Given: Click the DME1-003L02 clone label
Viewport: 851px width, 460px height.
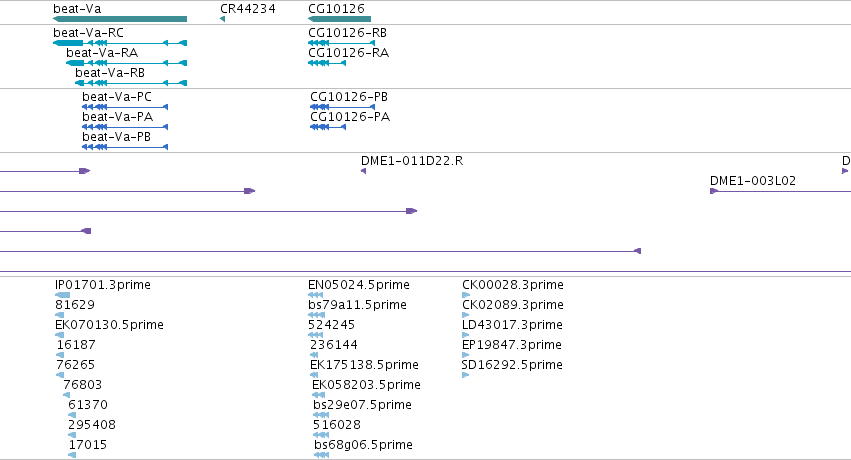Looking at the screenshot, I should pos(753,181).
